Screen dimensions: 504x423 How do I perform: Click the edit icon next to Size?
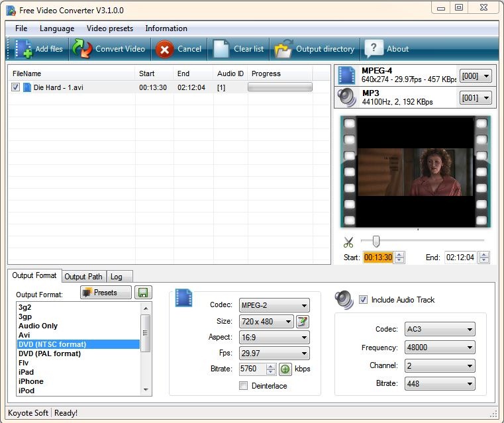click(x=303, y=322)
